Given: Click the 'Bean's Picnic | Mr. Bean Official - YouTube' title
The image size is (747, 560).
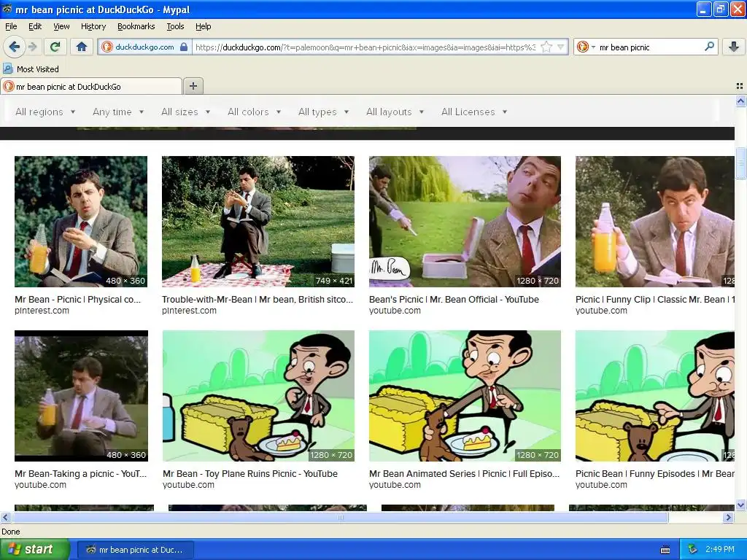Looking at the screenshot, I should point(454,300).
